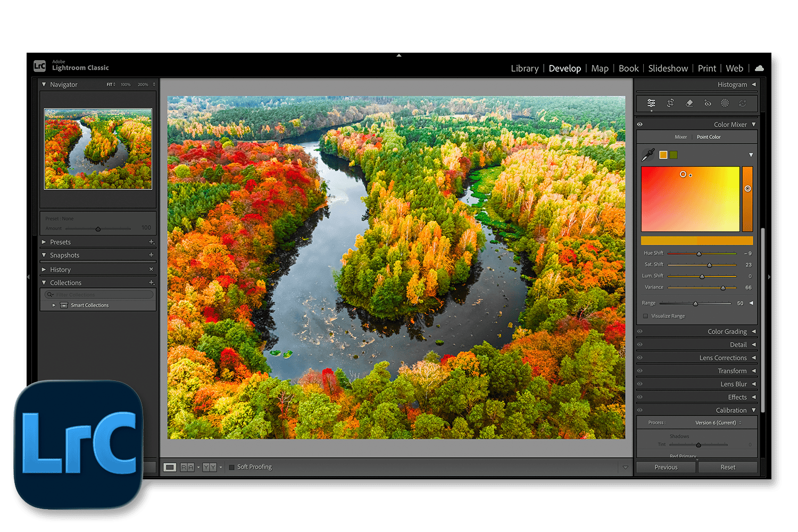Screen dimensions: 798x532
Task: Pick the Point Color eyedropper
Action: coord(647,155)
